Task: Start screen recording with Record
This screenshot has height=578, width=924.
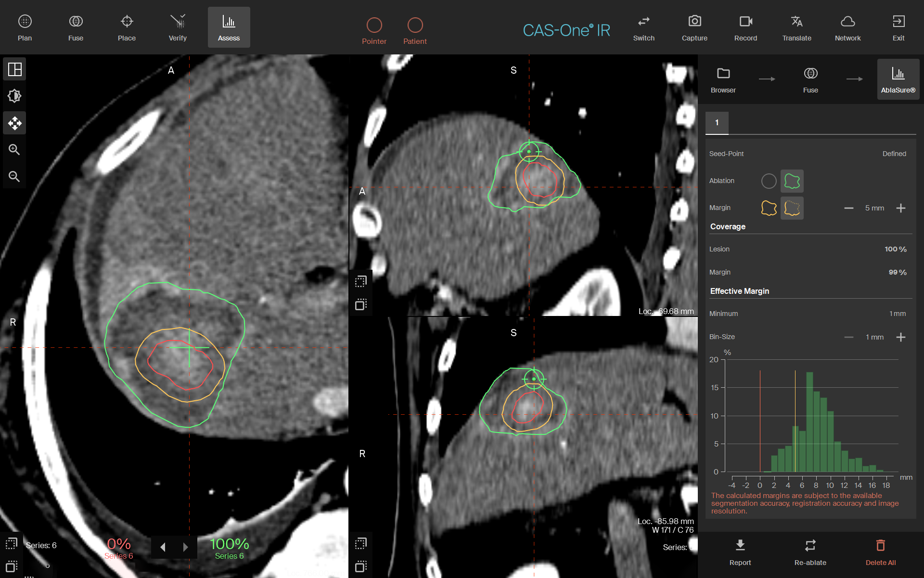Action: (x=745, y=27)
